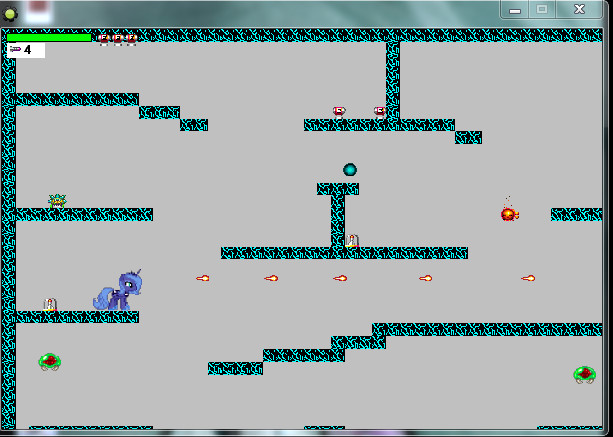Click the energy tank pickup touching the vertical wall
Image resolution: width=613 pixels, height=437 pixels.
tap(380, 113)
